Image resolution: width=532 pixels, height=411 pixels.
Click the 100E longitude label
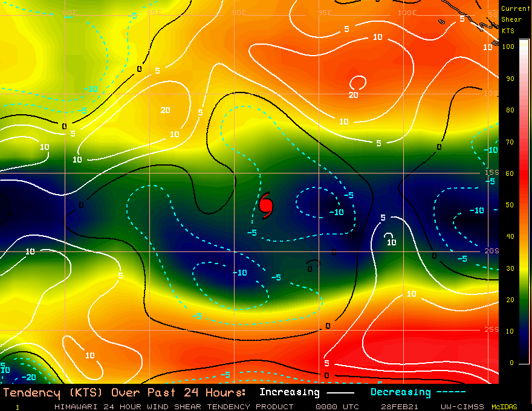tap(407, 13)
